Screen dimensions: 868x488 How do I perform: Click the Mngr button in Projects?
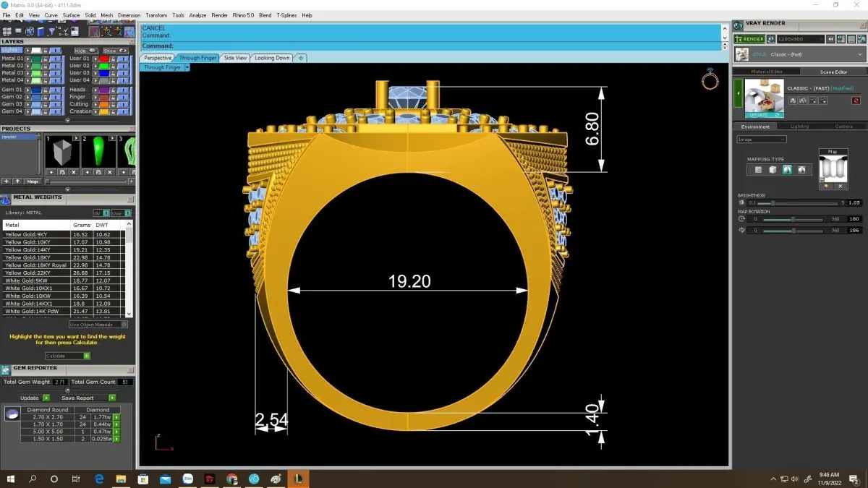pyautogui.click(x=33, y=181)
